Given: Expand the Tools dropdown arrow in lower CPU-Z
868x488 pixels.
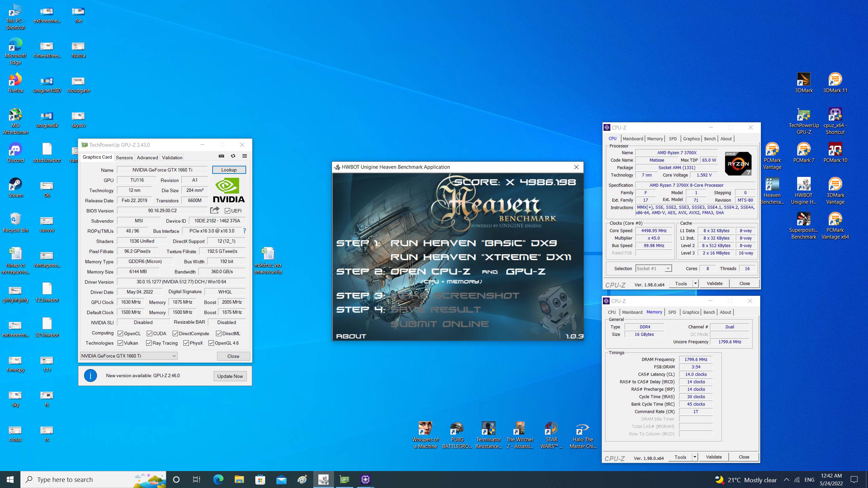Looking at the screenshot, I should 695,457.
